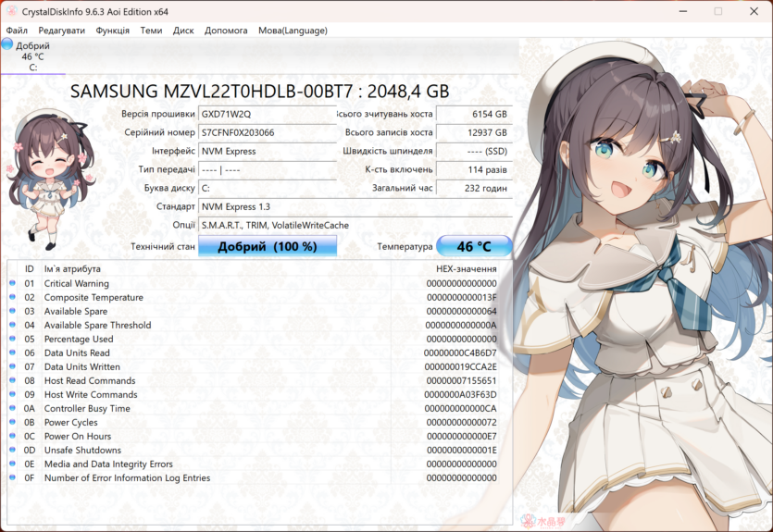Open the Теми menu
The height and width of the screenshot is (532, 773).
(151, 31)
